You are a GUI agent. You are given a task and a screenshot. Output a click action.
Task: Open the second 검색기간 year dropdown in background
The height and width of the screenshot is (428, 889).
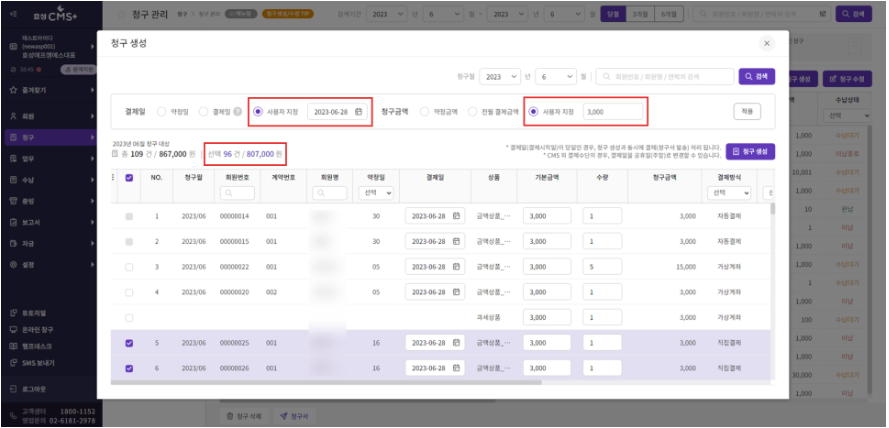click(508, 14)
